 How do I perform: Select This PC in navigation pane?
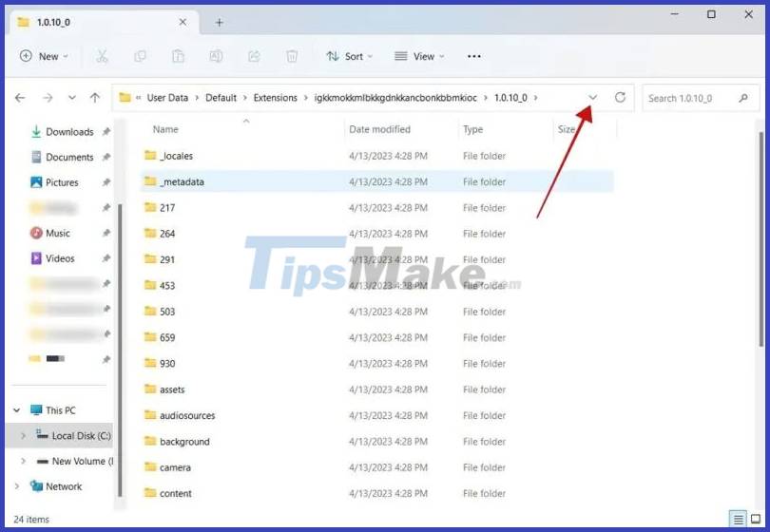[53, 409]
